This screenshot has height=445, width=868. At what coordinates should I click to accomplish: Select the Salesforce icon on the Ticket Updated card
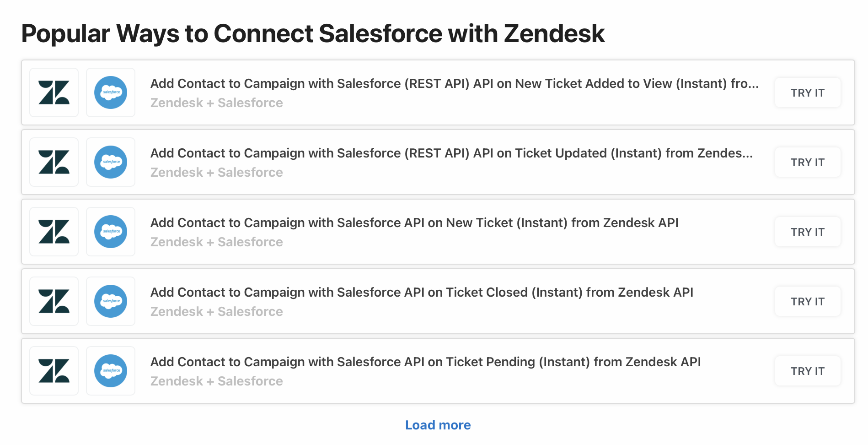click(x=110, y=162)
